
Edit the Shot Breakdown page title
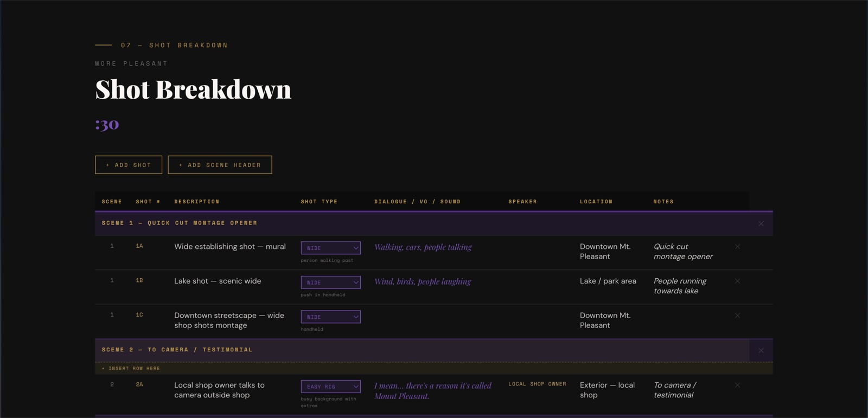(x=193, y=89)
